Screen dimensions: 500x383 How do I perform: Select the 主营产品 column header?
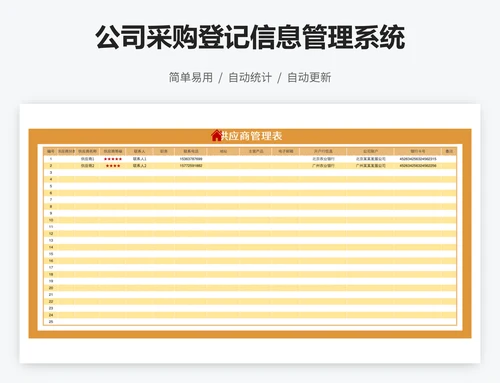click(256, 151)
